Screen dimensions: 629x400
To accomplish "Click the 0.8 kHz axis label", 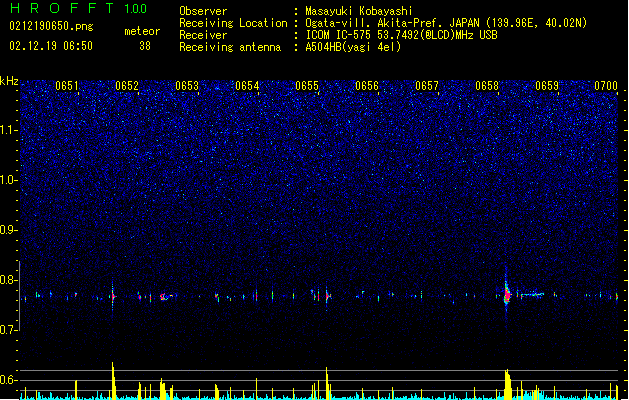I will pos(9,280).
